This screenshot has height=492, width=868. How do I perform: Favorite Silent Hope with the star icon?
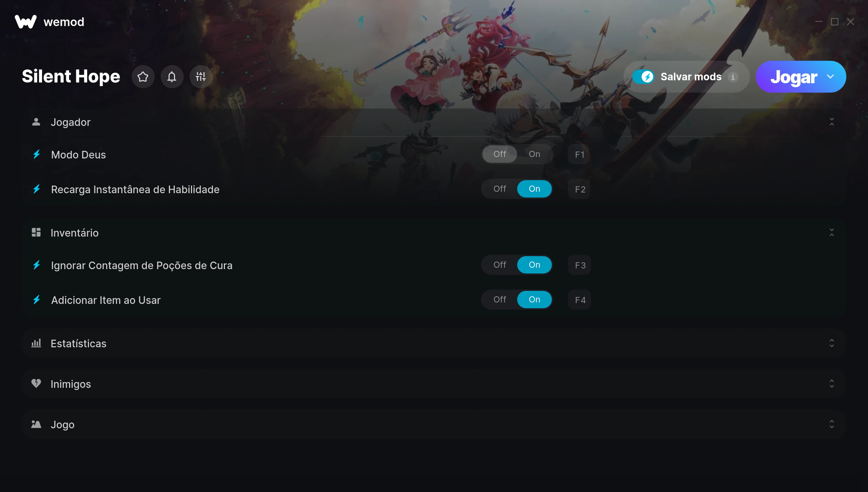coord(143,77)
